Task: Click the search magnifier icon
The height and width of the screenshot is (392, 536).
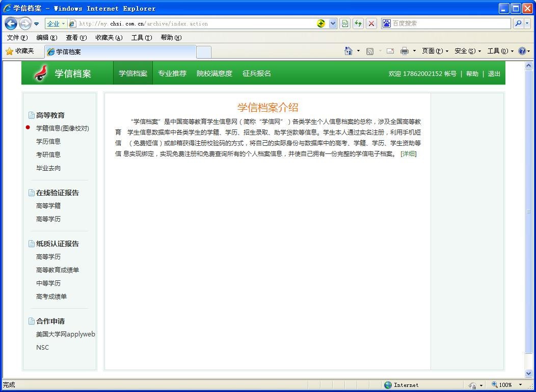Action: coord(518,23)
